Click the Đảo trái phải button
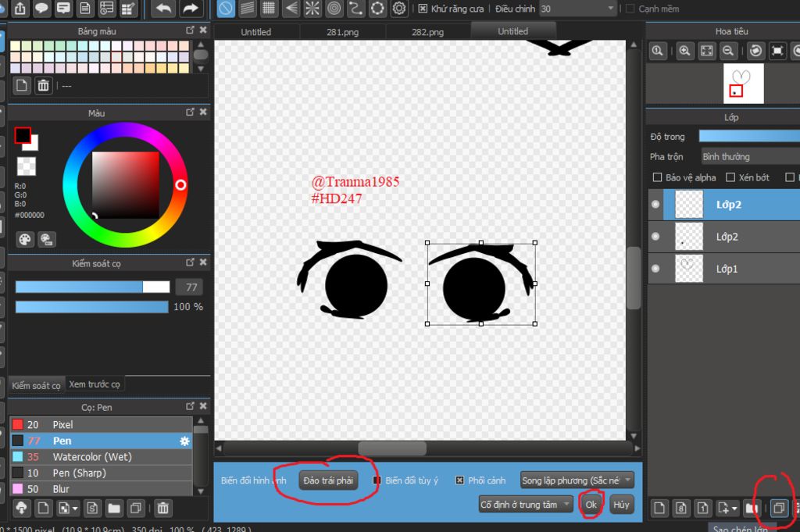The height and width of the screenshot is (532, 800). point(328,480)
